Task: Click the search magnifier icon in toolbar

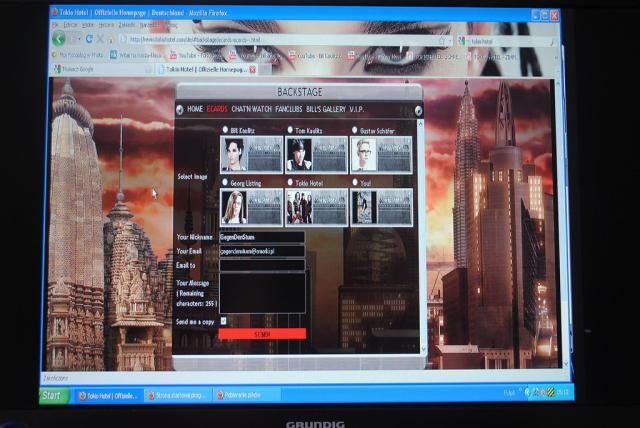Action: 552,42
